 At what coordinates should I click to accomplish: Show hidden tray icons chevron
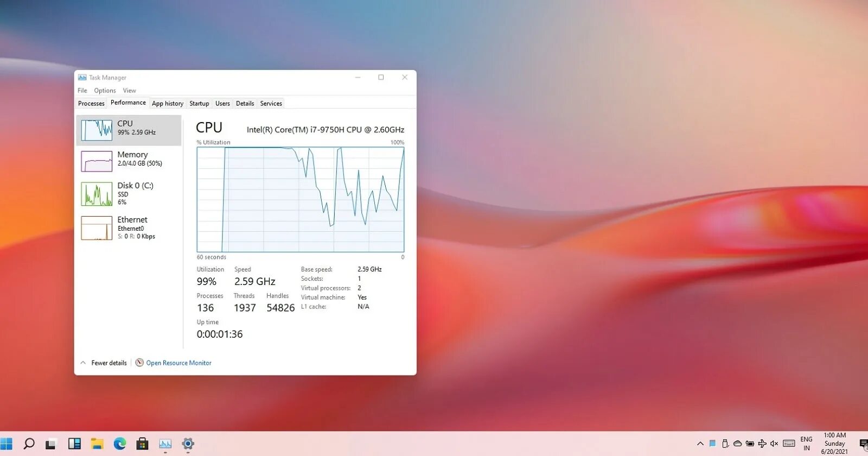click(700, 444)
